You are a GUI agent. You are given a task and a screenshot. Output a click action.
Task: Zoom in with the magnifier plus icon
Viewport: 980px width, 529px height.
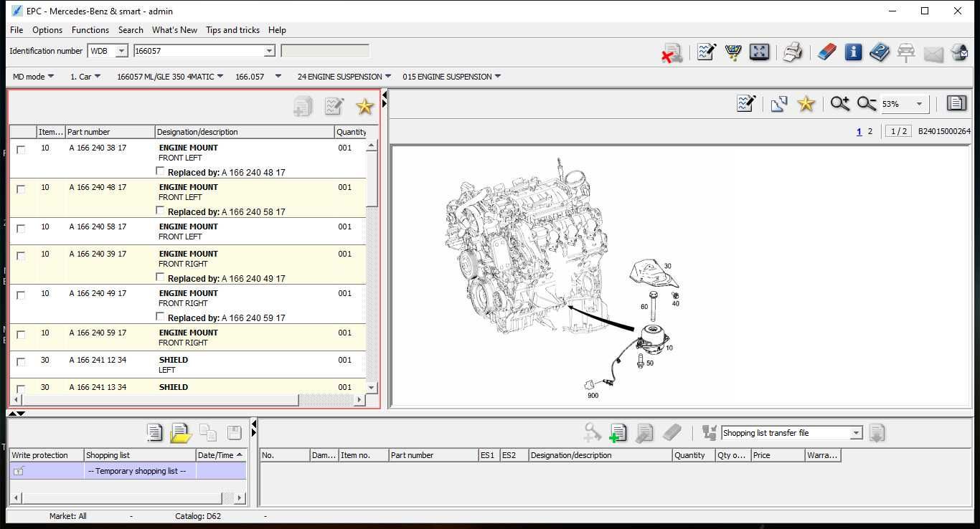[x=839, y=104]
